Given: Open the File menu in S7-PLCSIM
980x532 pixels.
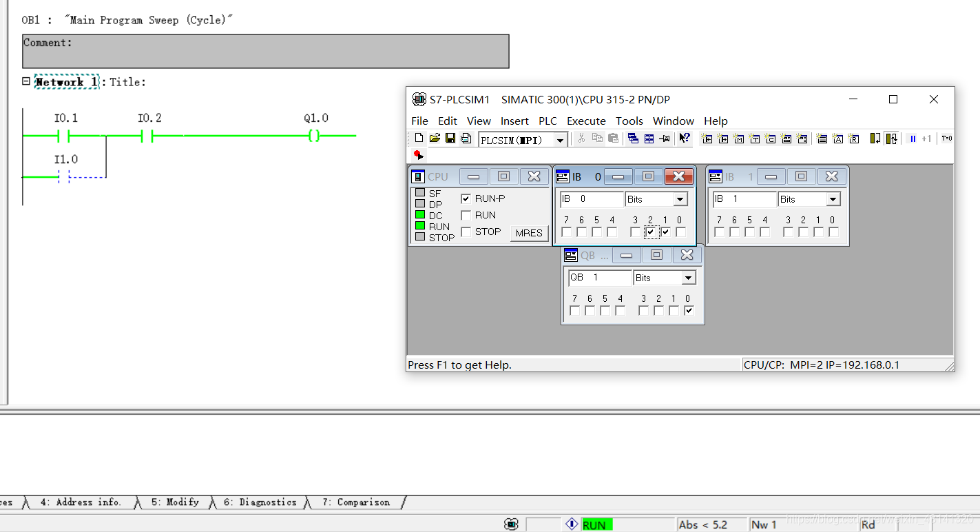Looking at the screenshot, I should [x=419, y=121].
